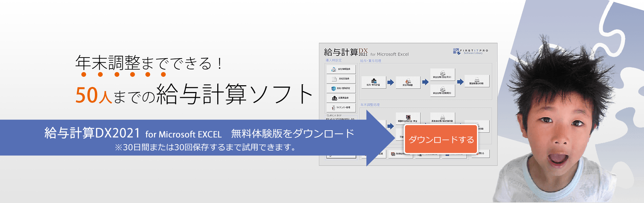Click the 従業員登録 button in app preview
644x203 pixels.
(341, 98)
